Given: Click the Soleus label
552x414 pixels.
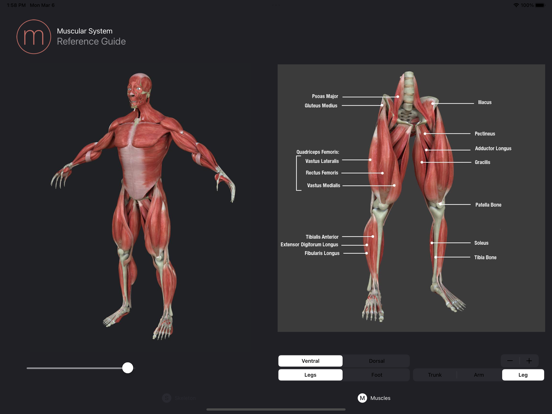Looking at the screenshot, I should pos(481,243).
